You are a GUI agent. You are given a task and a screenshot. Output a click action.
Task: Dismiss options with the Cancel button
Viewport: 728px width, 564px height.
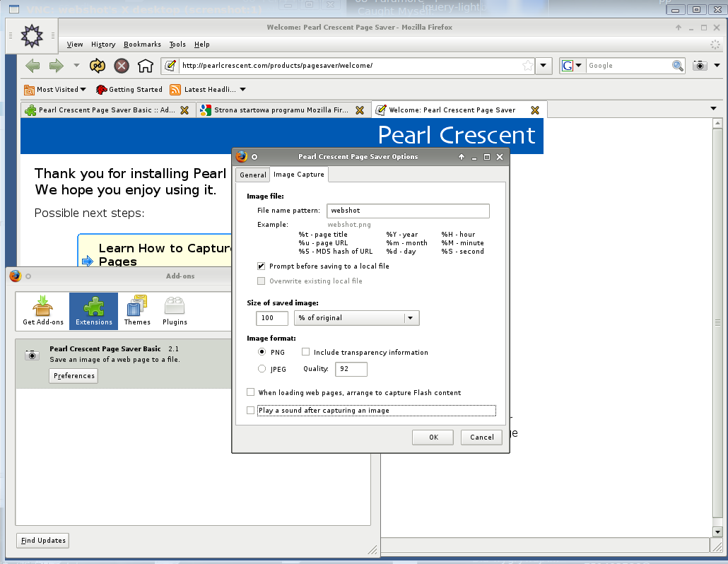point(481,437)
